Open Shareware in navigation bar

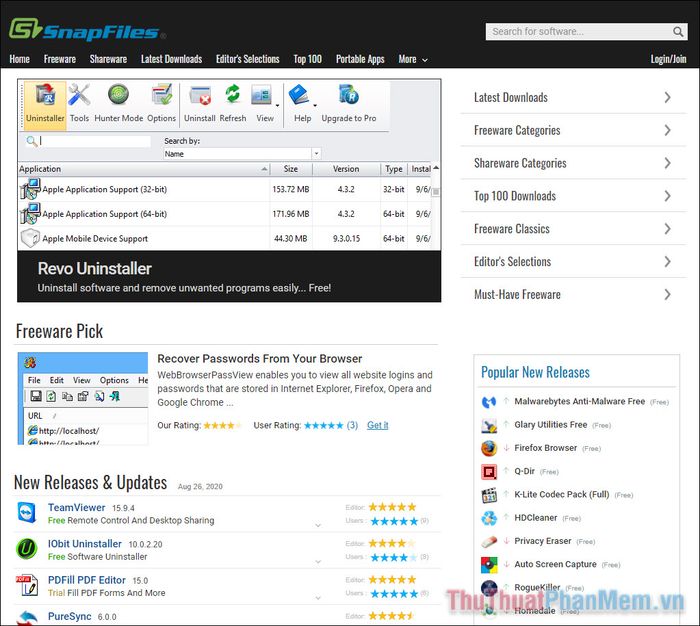click(108, 59)
